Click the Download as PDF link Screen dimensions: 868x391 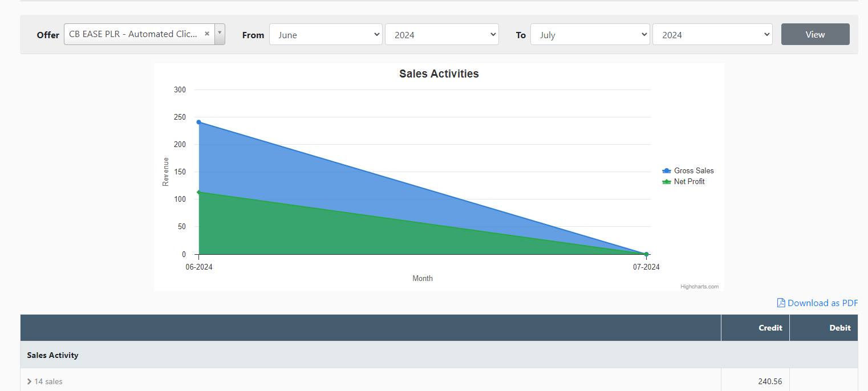click(822, 303)
